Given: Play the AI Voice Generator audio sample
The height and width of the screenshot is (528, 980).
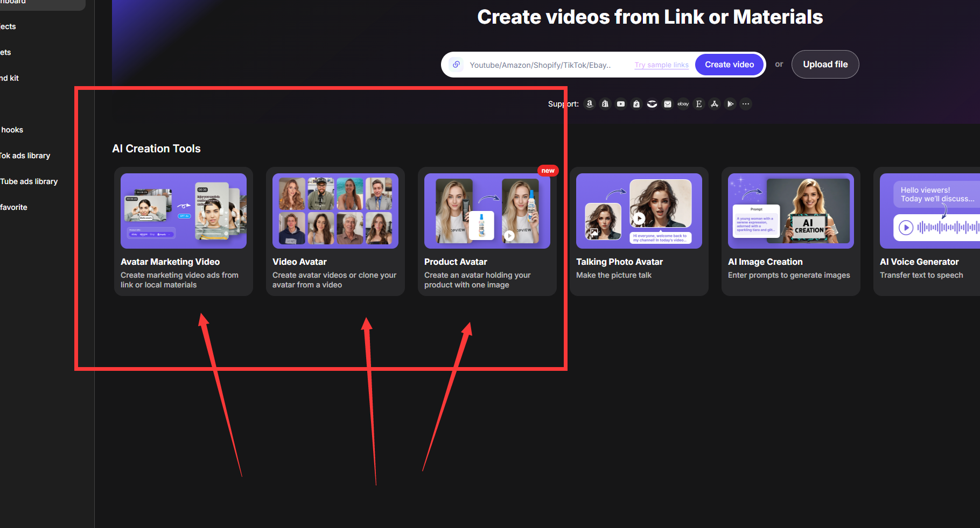Looking at the screenshot, I should (x=906, y=228).
